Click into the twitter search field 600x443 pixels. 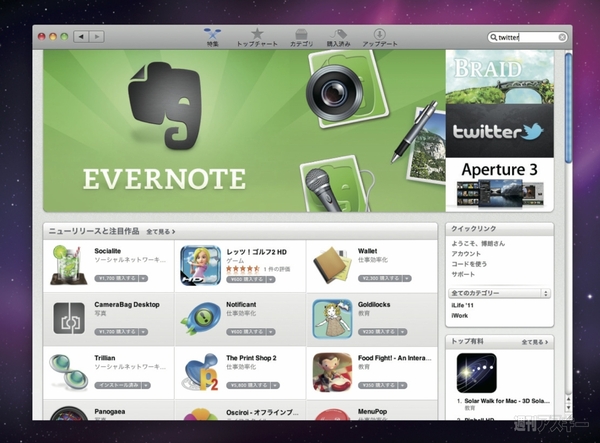(527, 37)
